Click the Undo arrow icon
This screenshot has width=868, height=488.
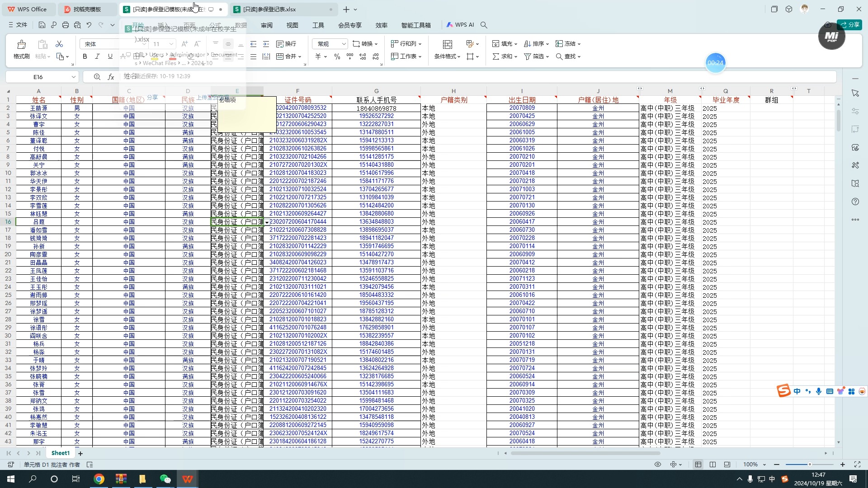point(89,25)
